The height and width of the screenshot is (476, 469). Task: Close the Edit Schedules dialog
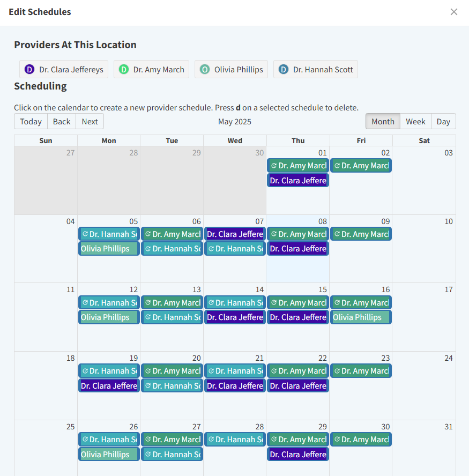click(454, 11)
